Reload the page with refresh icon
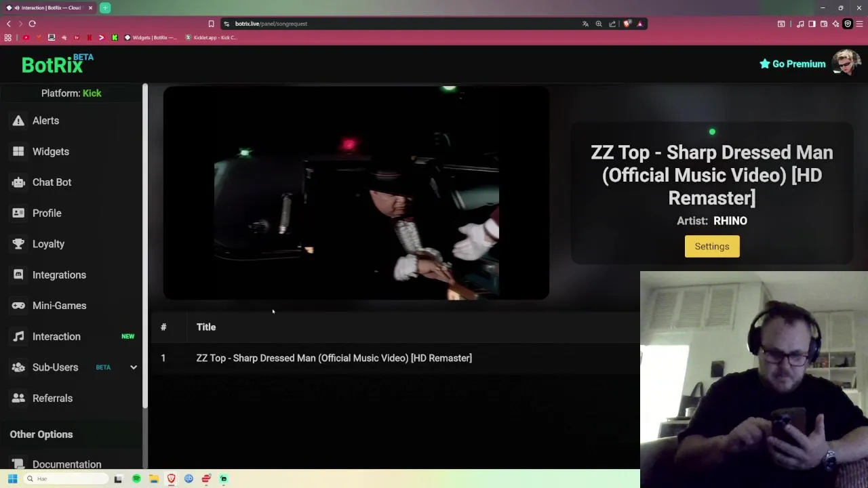 tap(32, 24)
